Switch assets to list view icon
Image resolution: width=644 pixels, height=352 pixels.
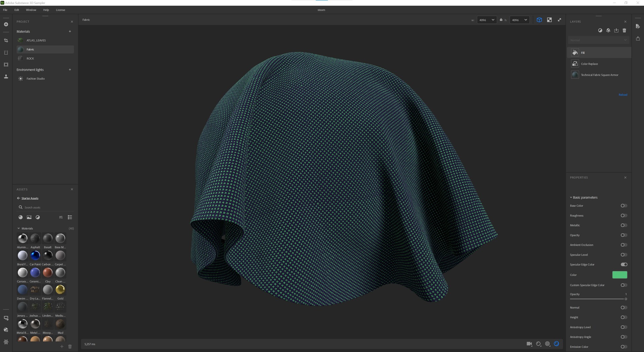tap(70, 217)
